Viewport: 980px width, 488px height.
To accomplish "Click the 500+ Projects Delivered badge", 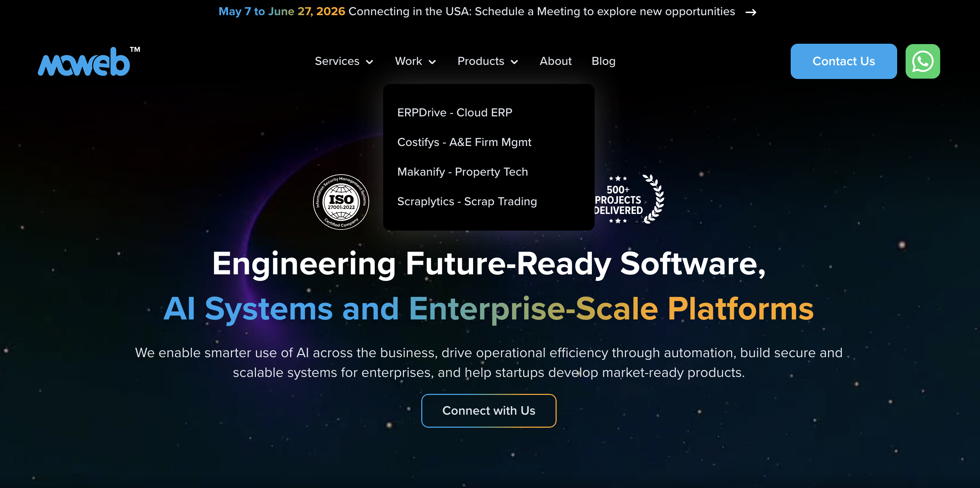I will pyautogui.click(x=629, y=200).
